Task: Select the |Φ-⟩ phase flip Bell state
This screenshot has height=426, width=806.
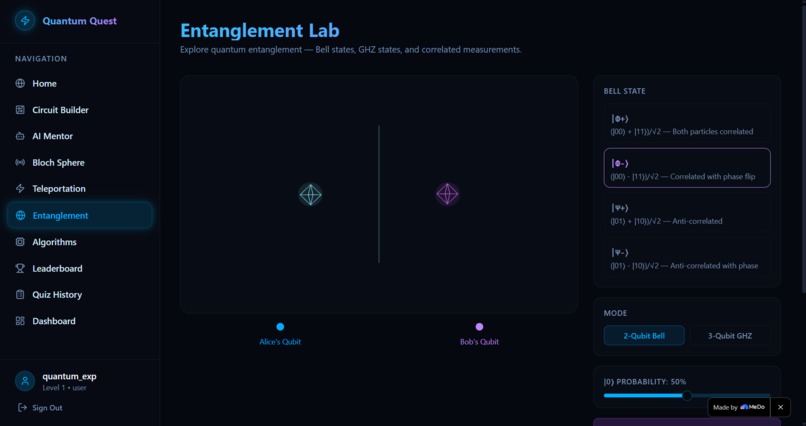Action: click(x=687, y=168)
